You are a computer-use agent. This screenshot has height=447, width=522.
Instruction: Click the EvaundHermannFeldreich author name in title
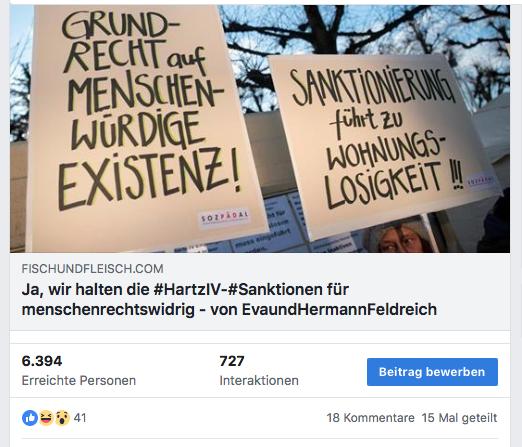339,309
